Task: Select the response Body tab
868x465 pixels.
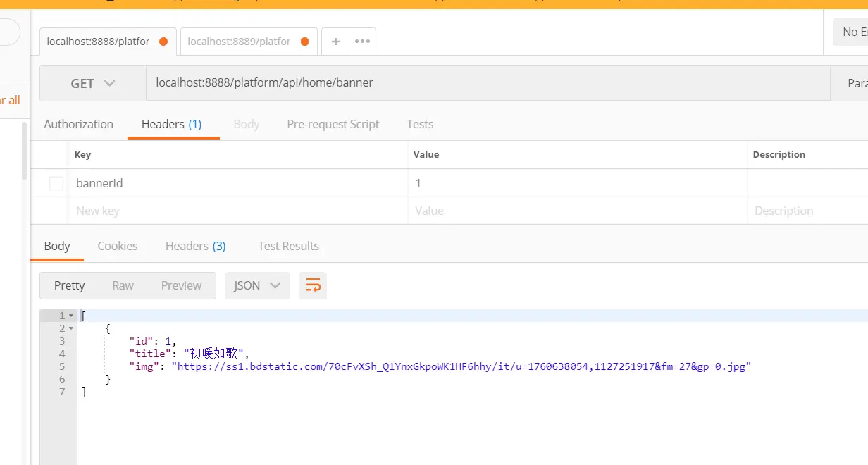Action: 57,246
